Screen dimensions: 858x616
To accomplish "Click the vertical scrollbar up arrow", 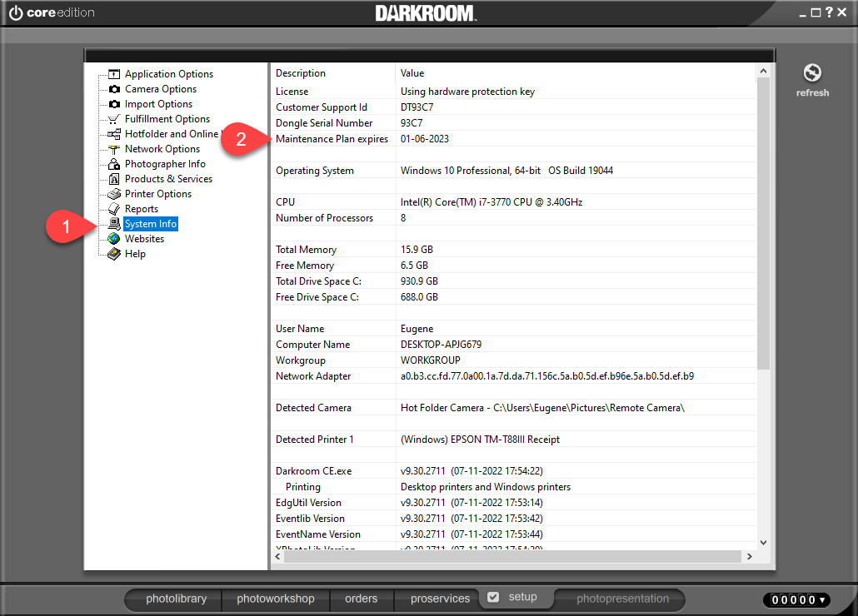I will (x=763, y=71).
